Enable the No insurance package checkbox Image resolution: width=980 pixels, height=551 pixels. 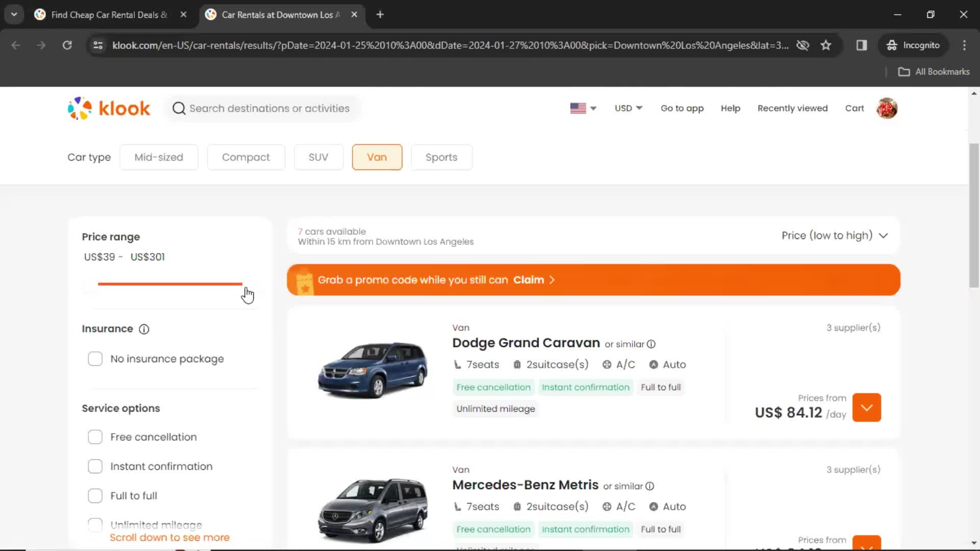pyautogui.click(x=95, y=359)
